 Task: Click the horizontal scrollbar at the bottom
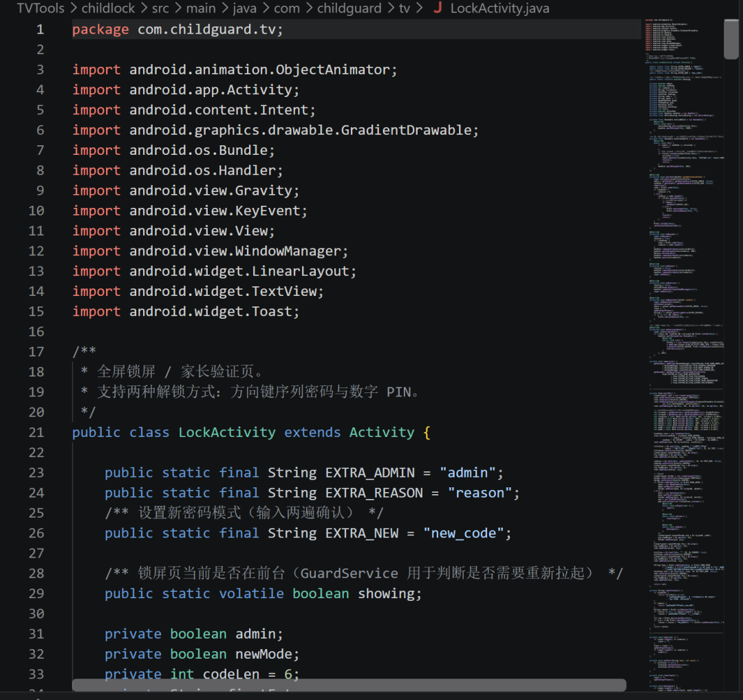(349, 685)
